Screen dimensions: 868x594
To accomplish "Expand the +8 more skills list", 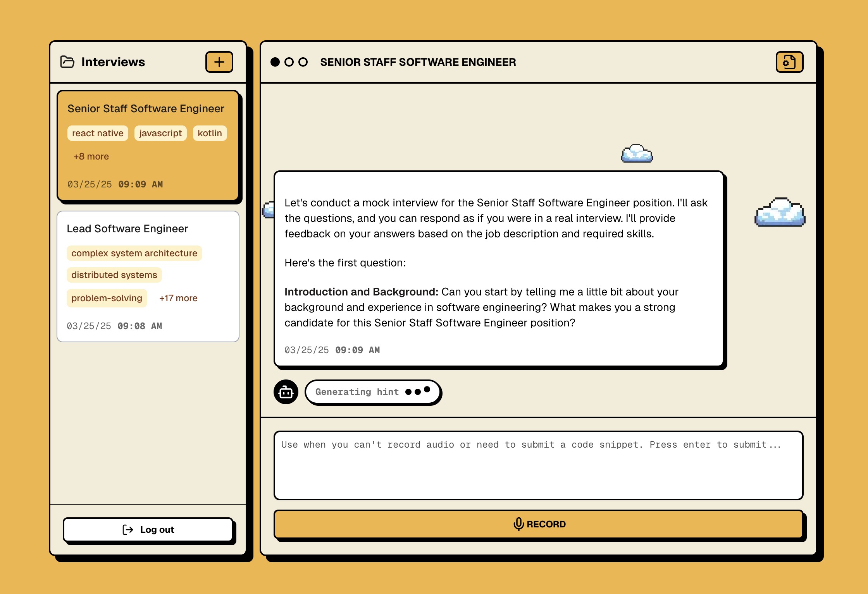I will 91,156.
